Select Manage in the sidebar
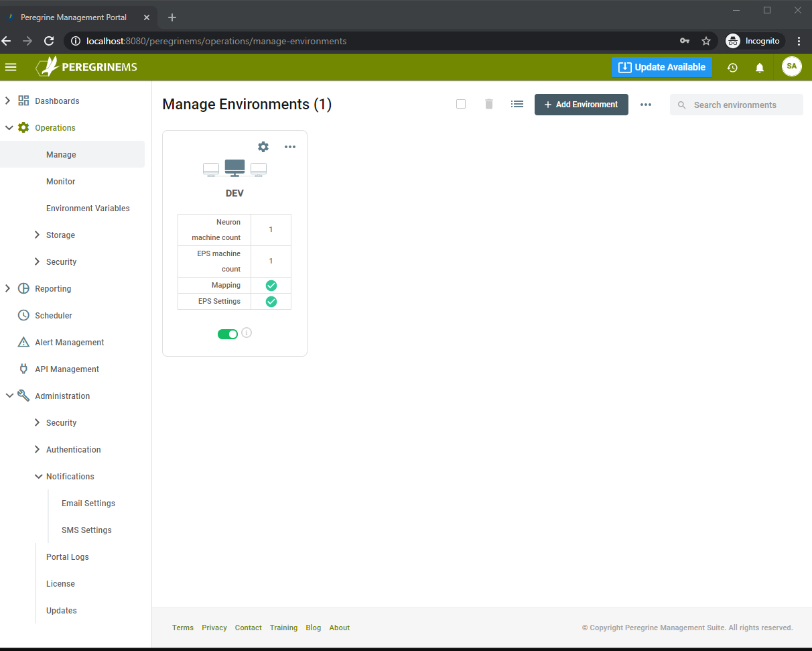This screenshot has width=812, height=651. click(x=72, y=154)
